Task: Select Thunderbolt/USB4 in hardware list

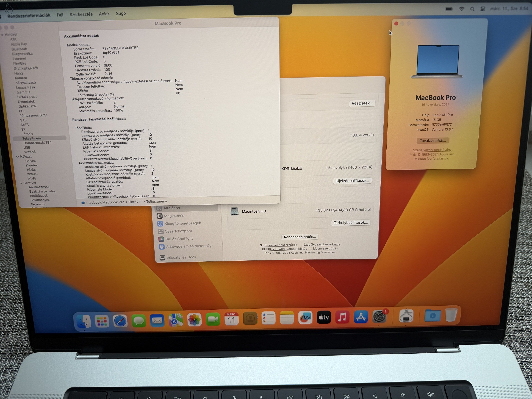Action: pos(37,143)
